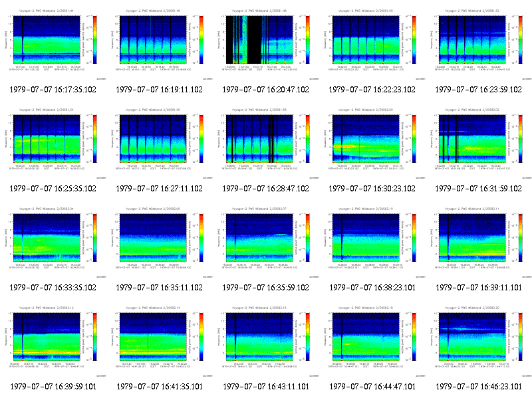Screen dimensions: 532x396
Task: Click caption text "1979-07-07 16:39:11.101"
Action: tap(479, 288)
